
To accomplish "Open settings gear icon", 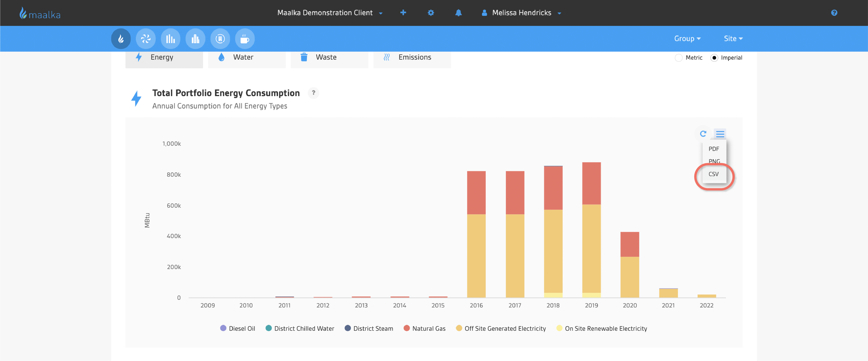I will [431, 13].
